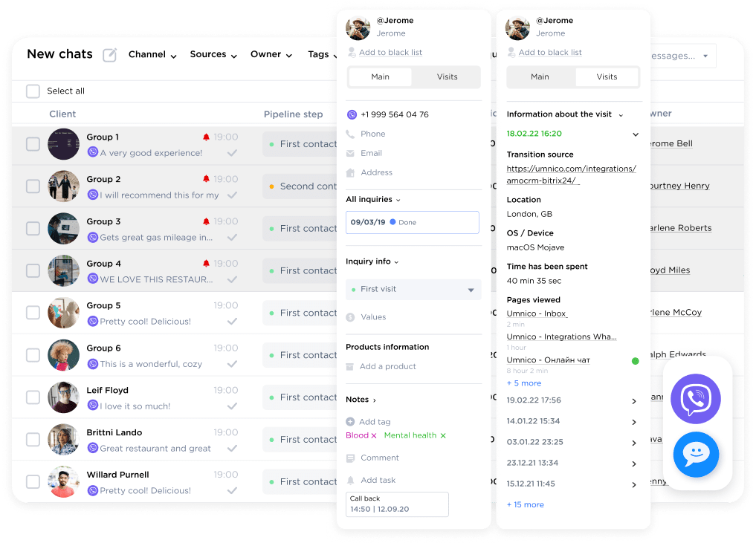This screenshot has height=543, width=756.
Task: Click the 09/03/19 Done inquiry field
Action: tap(413, 222)
